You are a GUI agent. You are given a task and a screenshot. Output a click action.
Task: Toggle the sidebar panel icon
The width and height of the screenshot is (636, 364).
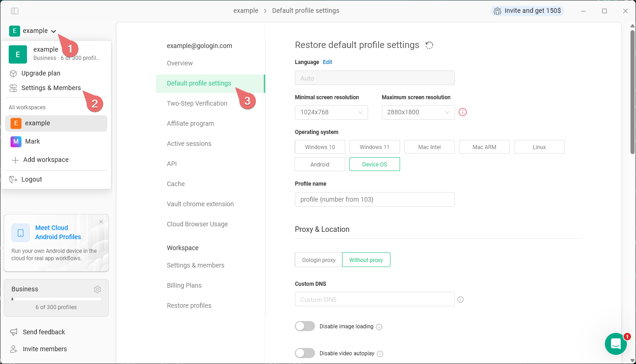(x=15, y=11)
